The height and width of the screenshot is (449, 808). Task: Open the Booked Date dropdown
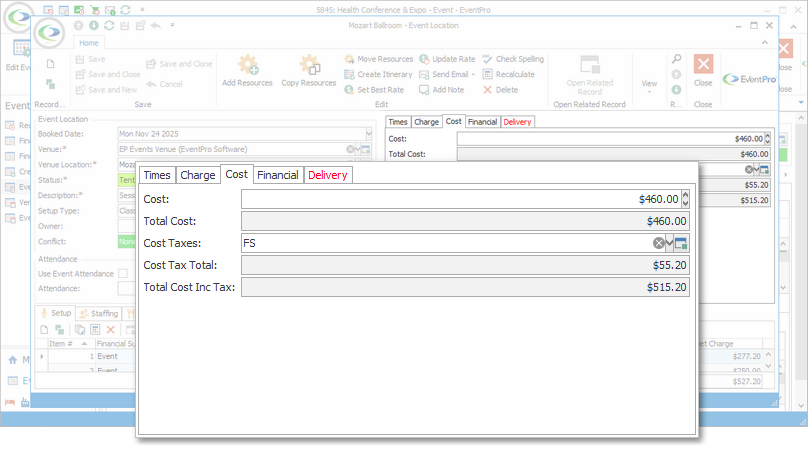click(369, 134)
